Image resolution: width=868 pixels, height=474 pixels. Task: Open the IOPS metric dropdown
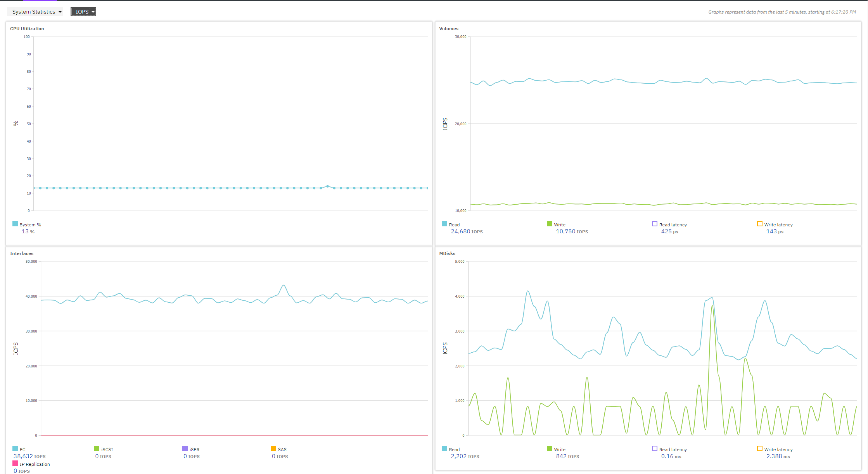tap(82, 12)
